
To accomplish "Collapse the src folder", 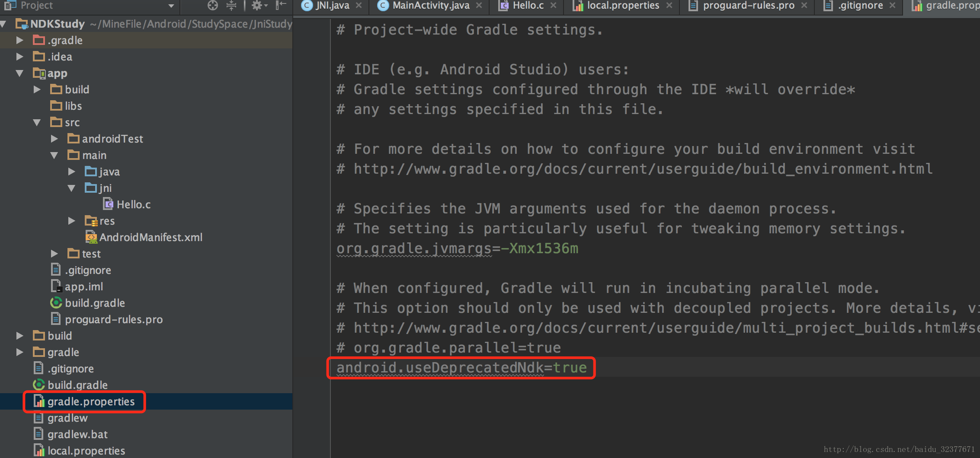I will tap(37, 123).
